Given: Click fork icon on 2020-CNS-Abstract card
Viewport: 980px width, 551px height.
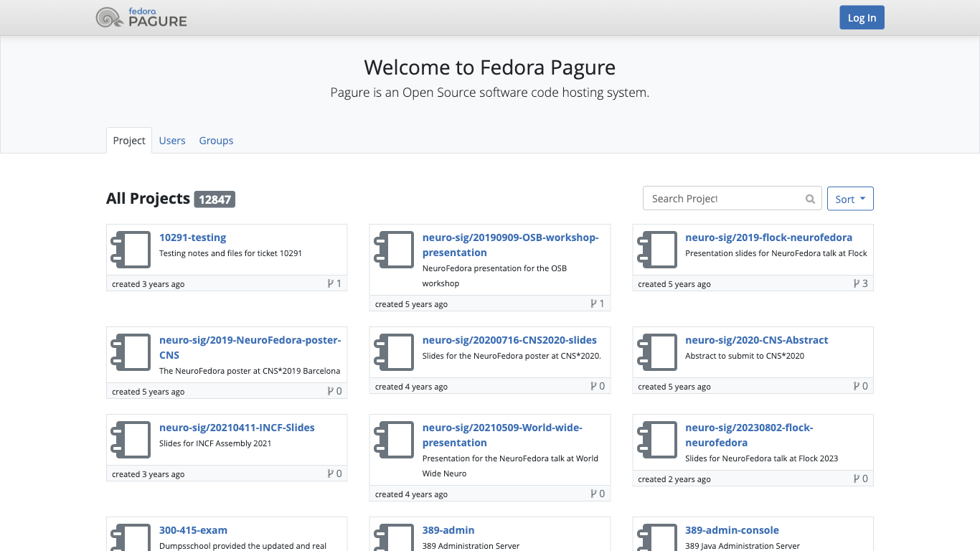Looking at the screenshot, I should [857, 386].
